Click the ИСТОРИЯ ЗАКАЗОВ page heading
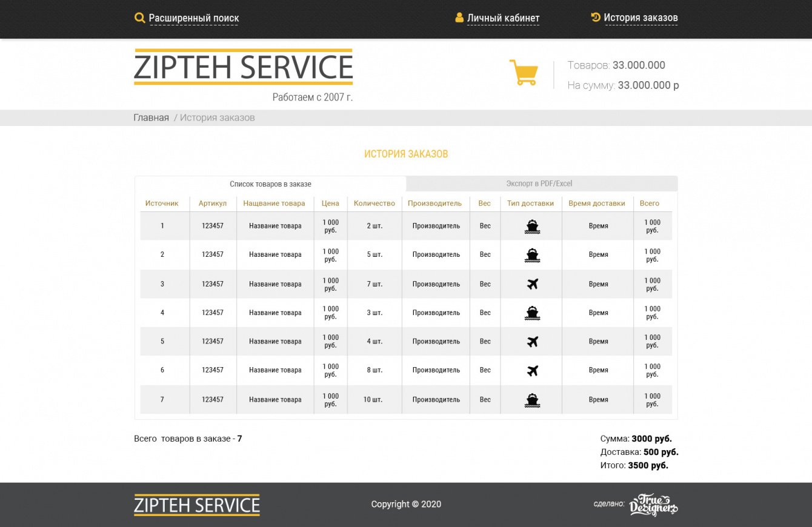The image size is (812, 527). tap(406, 154)
